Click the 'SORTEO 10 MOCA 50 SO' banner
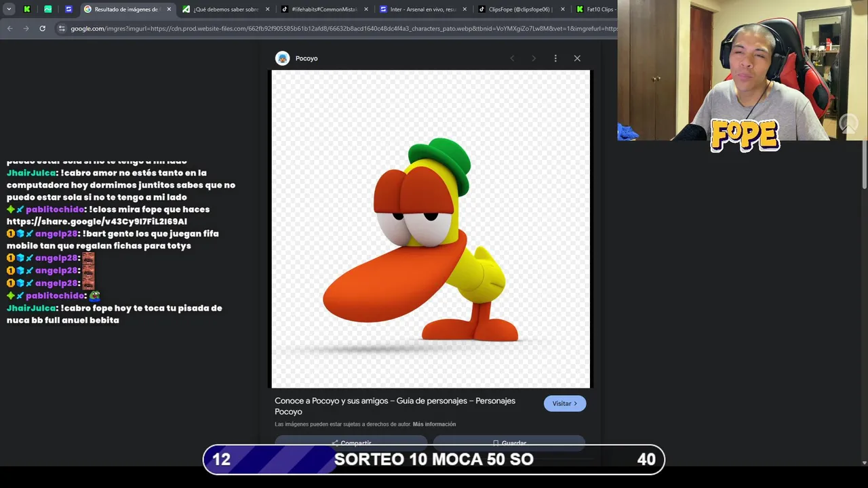Screen dimensions: 868x488 point(434,460)
